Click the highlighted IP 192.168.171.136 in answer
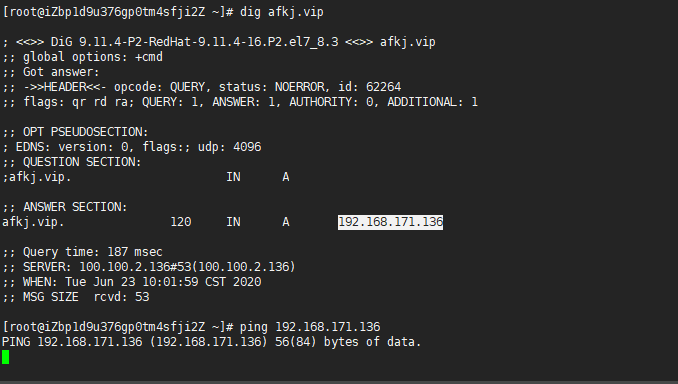Image resolution: width=678 pixels, height=384 pixels. [390, 222]
